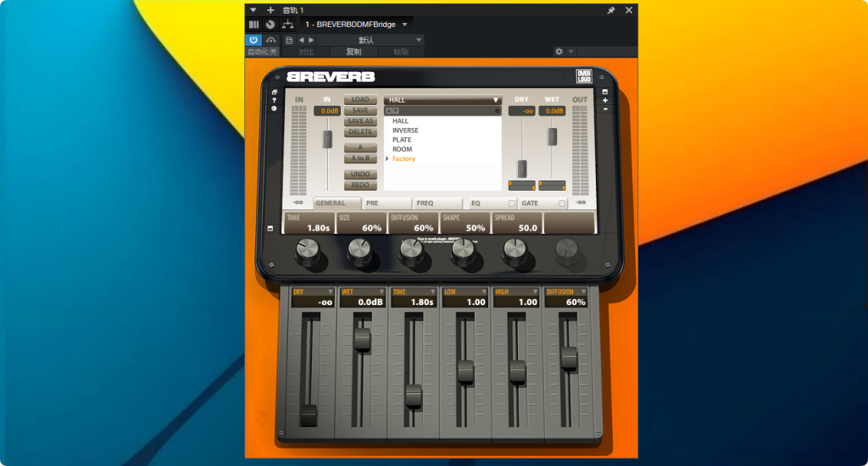Image resolution: width=868 pixels, height=466 pixels.
Task: Click the 对比 compare button
Action: pos(306,52)
